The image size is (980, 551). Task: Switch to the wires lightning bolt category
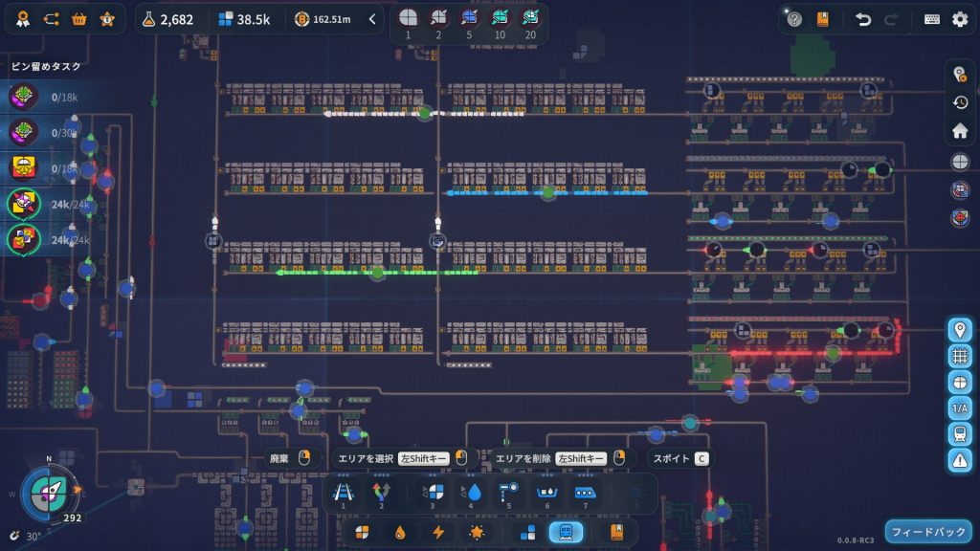pos(438,532)
